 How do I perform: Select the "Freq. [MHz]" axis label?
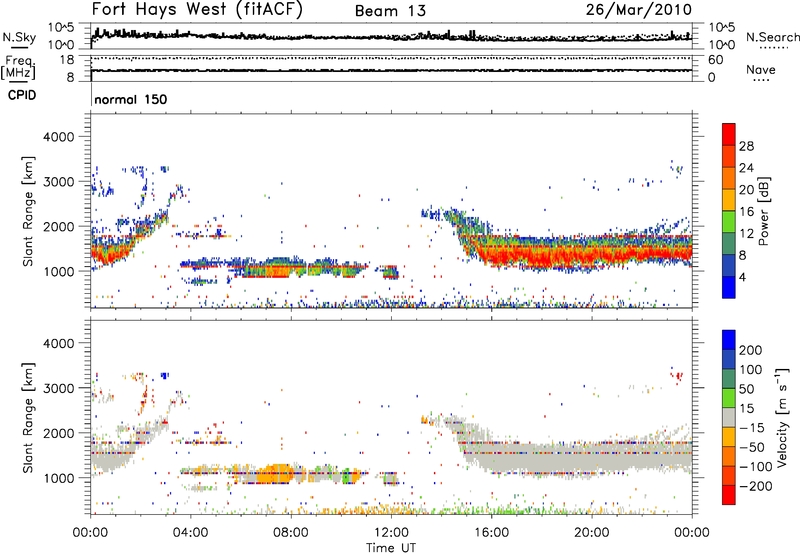18,67
